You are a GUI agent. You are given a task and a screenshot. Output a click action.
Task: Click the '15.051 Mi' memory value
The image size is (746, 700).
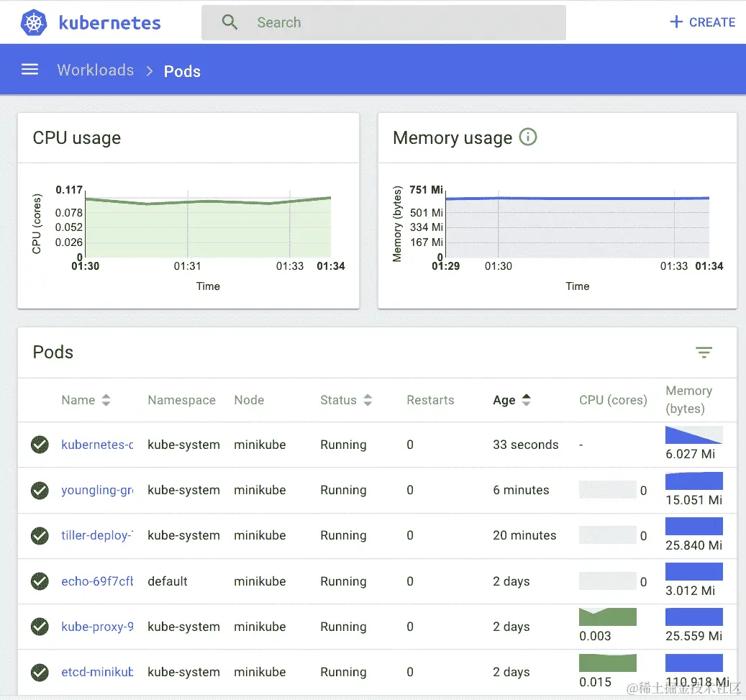tap(693, 500)
